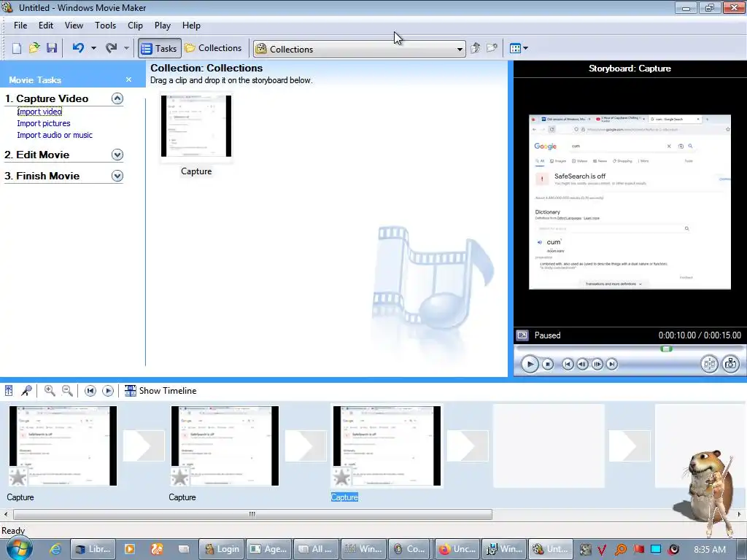
Task: Take a picture from the preview
Action: point(730,365)
